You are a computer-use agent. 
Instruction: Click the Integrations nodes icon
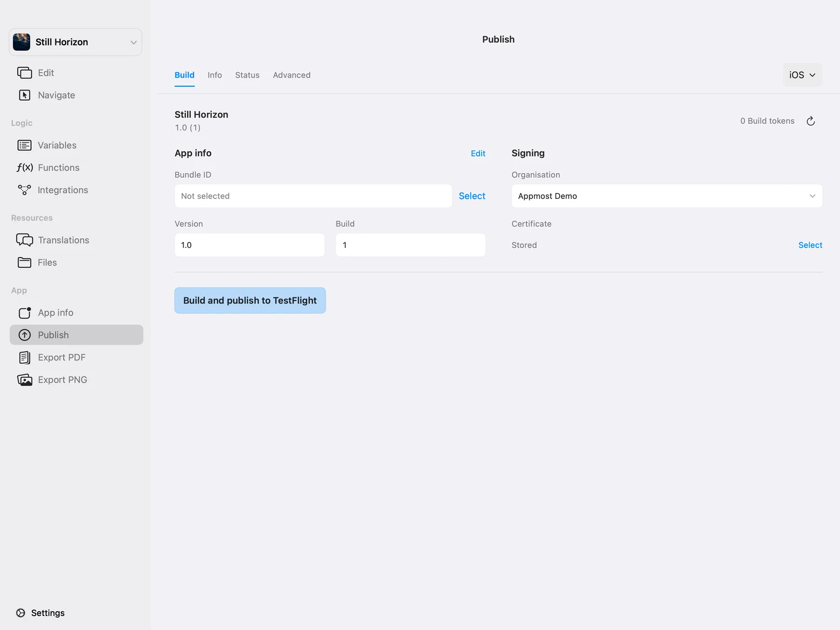pyautogui.click(x=25, y=190)
